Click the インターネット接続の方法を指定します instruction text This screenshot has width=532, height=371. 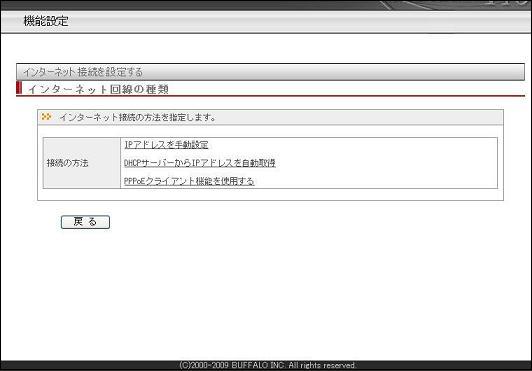[x=138, y=117]
